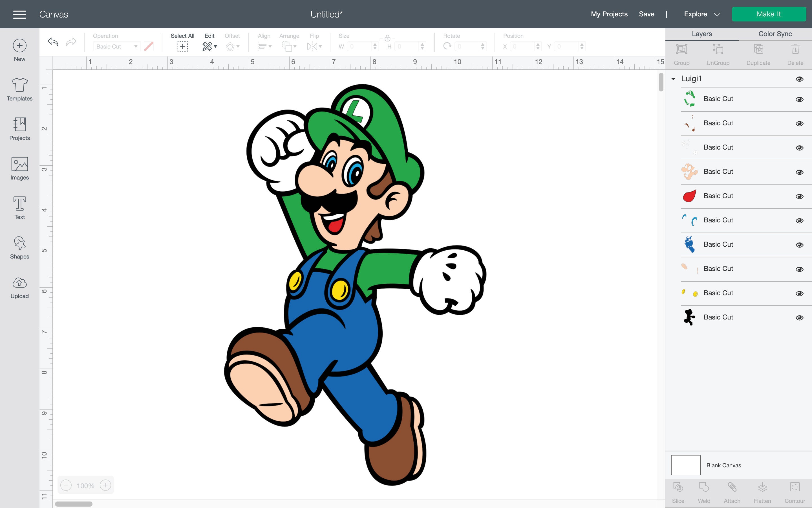The height and width of the screenshot is (508, 812).
Task: Undo the last action
Action: (x=53, y=42)
